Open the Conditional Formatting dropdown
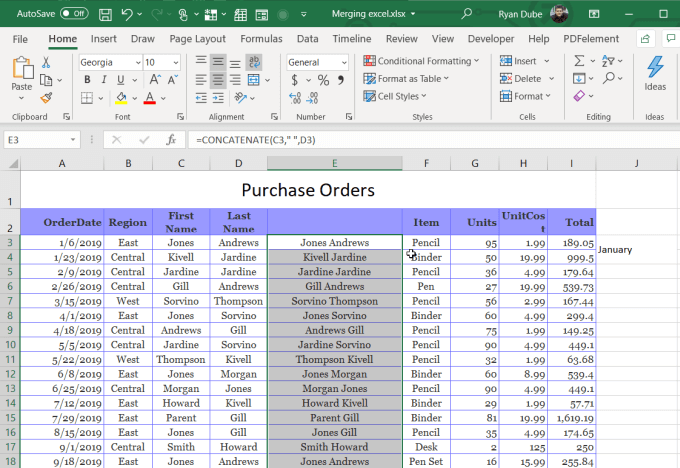Viewport: 680px width, 468px height. tap(422, 62)
